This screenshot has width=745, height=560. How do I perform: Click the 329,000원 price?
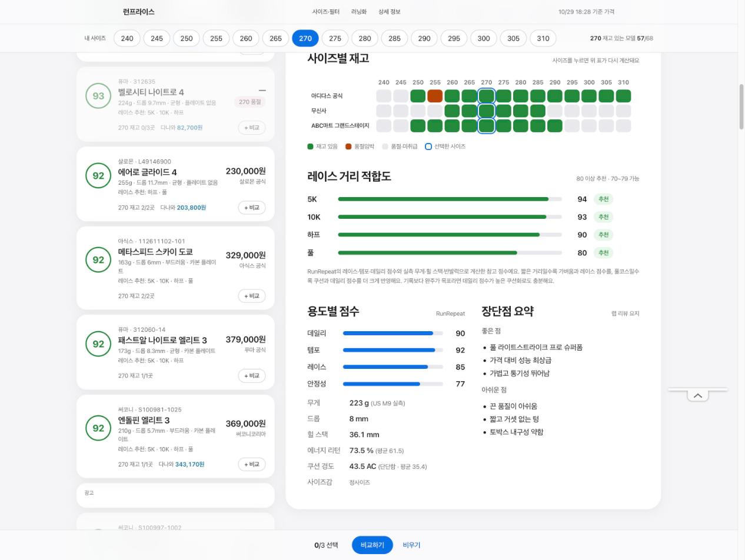tap(245, 255)
